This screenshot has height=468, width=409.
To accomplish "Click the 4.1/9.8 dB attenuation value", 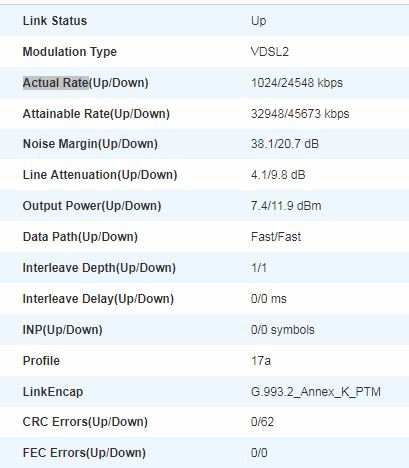I will 278,175.
